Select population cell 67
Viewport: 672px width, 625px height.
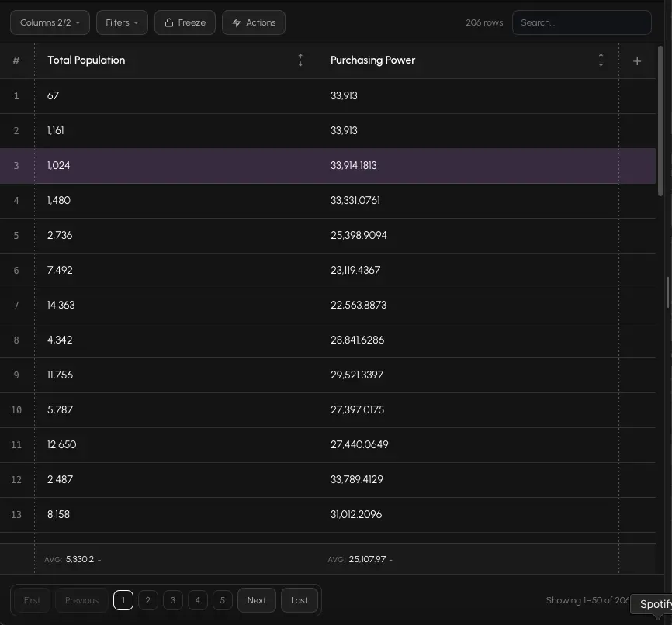[53, 95]
